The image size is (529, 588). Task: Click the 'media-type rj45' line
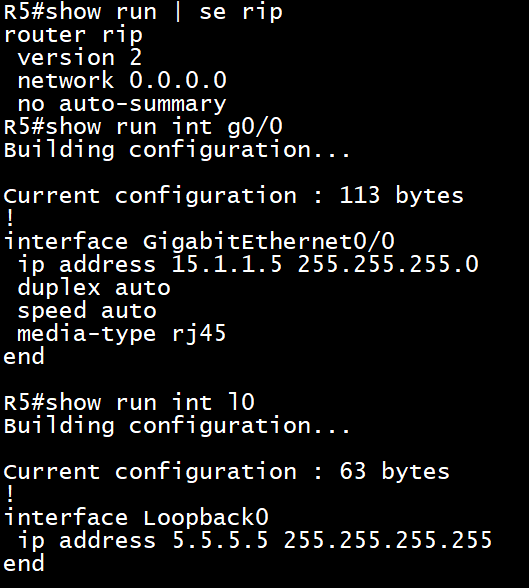pyautogui.click(x=122, y=334)
